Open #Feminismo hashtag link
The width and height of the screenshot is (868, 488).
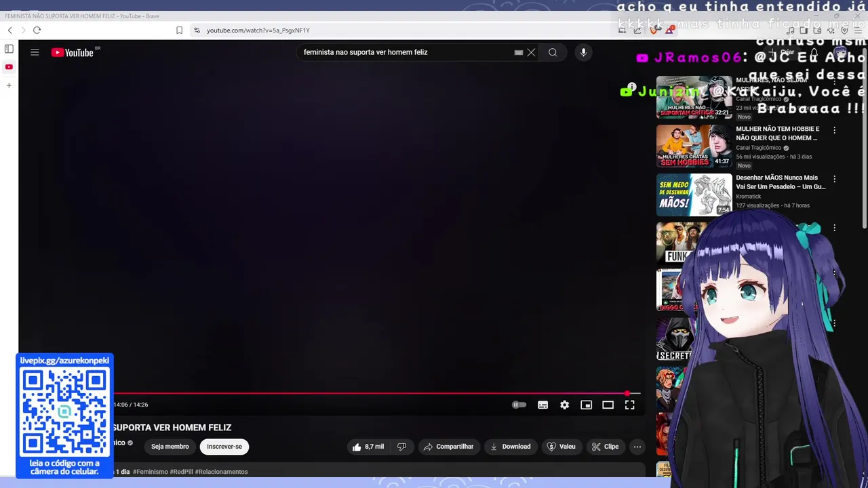click(151, 472)
